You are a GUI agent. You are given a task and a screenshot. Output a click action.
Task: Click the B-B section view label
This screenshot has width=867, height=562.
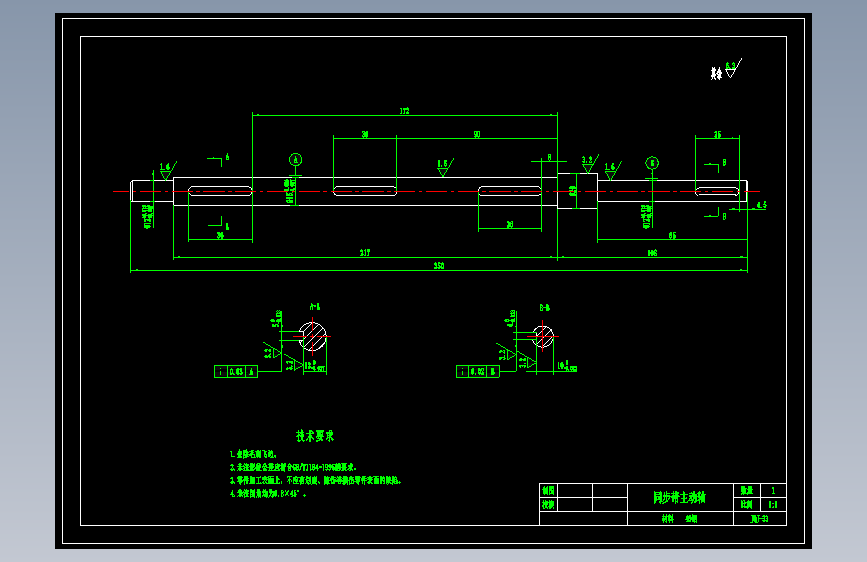click(545, 308)
